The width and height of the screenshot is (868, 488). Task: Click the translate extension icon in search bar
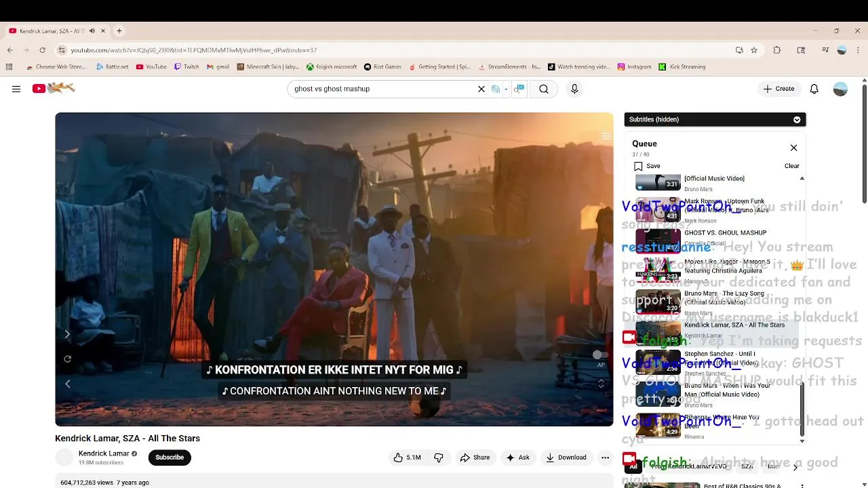[496, 89]
